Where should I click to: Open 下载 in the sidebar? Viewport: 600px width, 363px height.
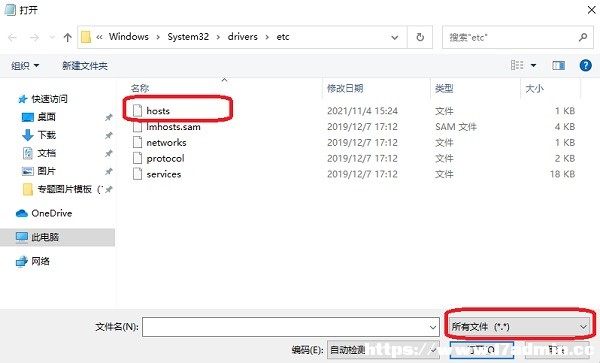(47, 135)
